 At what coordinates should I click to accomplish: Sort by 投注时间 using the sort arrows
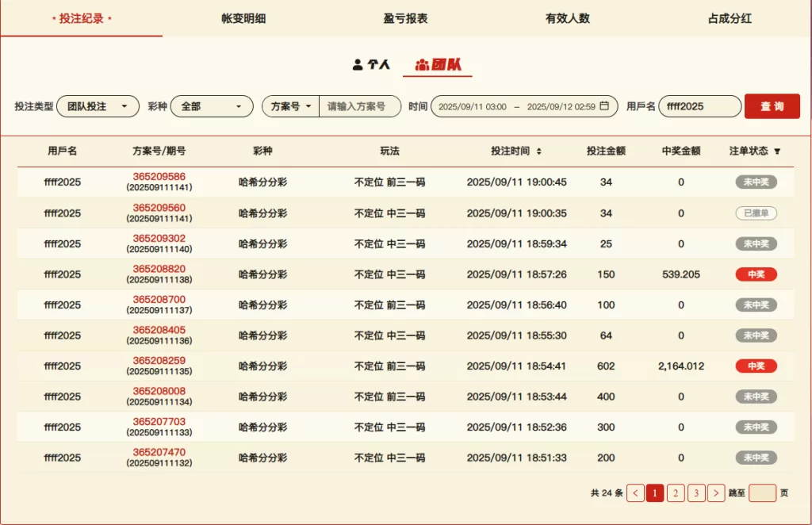pos(539,151)
